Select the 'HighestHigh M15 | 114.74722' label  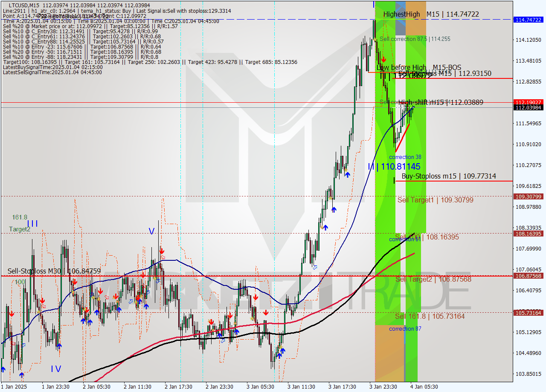click(x=431, y=14)
